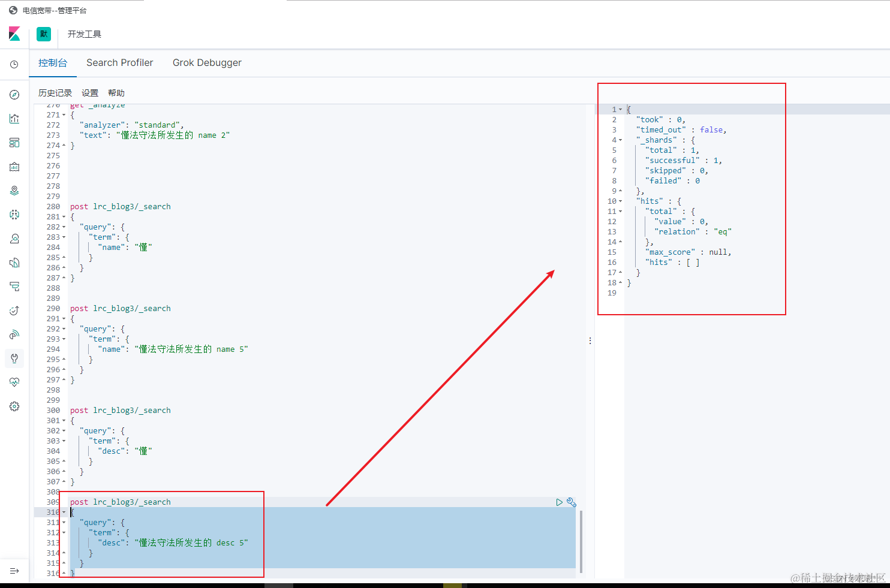
Task: Click the "analyzer": "standard" line
Action: tap(131, 125)
